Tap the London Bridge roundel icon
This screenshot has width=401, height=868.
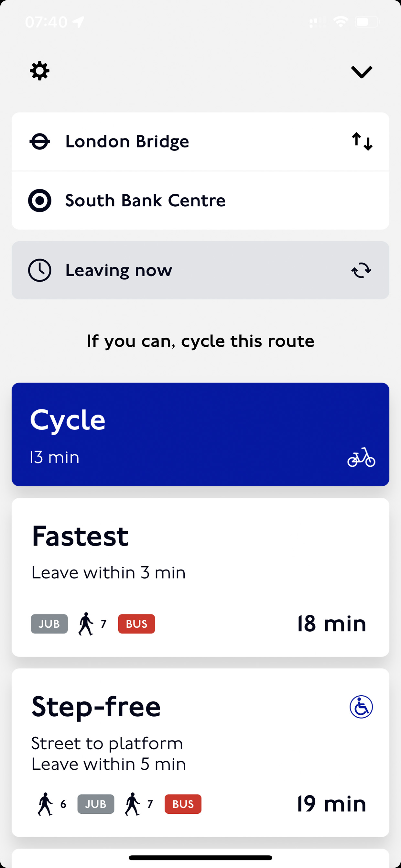[40, 142]
